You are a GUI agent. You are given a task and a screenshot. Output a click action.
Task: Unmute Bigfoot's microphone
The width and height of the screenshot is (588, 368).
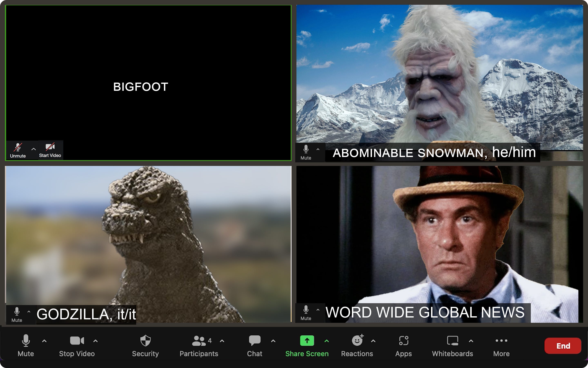(x=18, y=150)
